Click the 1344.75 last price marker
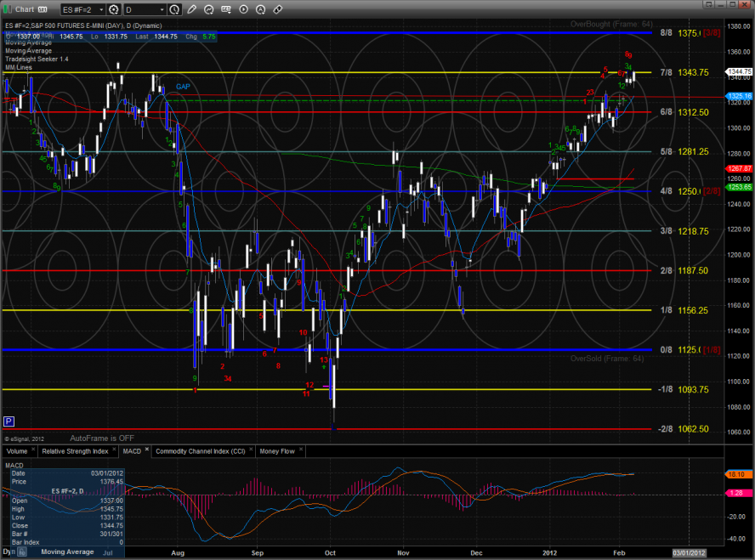Image resolution: width=755 pixels, height=560 pixels. pyautogui.click(x=739, y=71)
